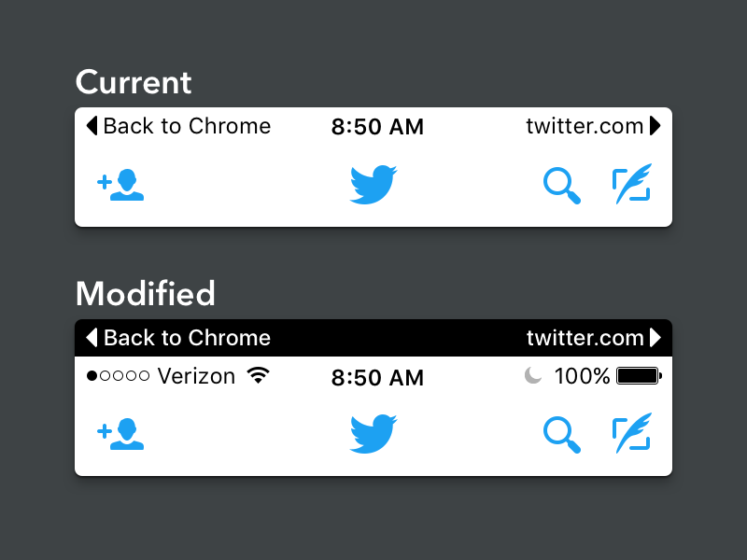Open search magnifier in Current mockup
747x560 pixels.
(x=562, y=185)
